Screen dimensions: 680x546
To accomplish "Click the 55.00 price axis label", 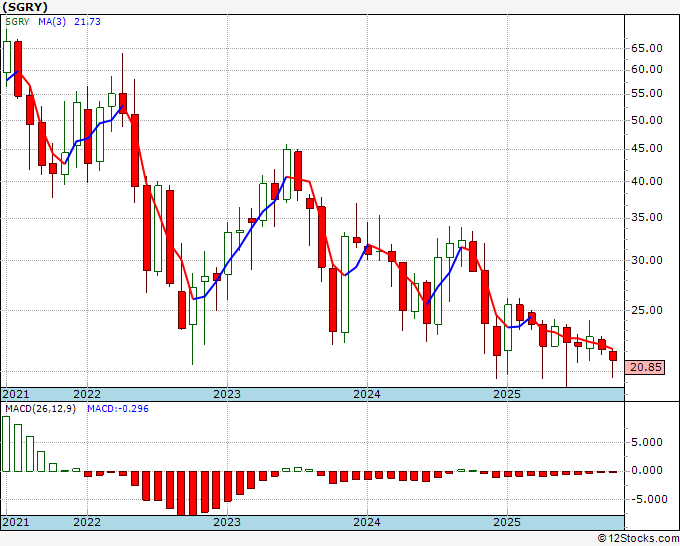I will point(646,93).
